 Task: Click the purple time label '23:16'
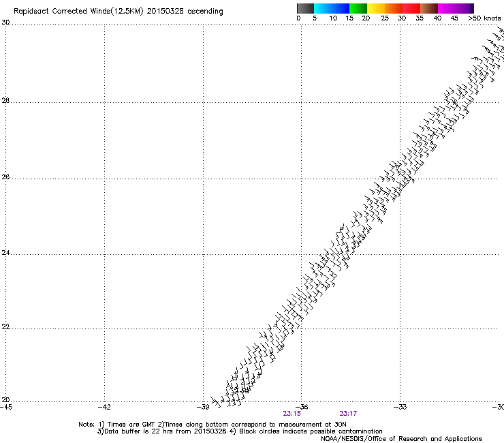pyautogui.click(x=292, y=414)
